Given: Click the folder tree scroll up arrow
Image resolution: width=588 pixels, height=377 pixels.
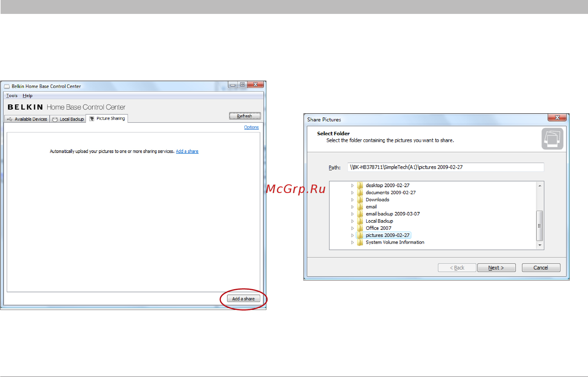Looking at the screenshot, I should click(540, 185).
